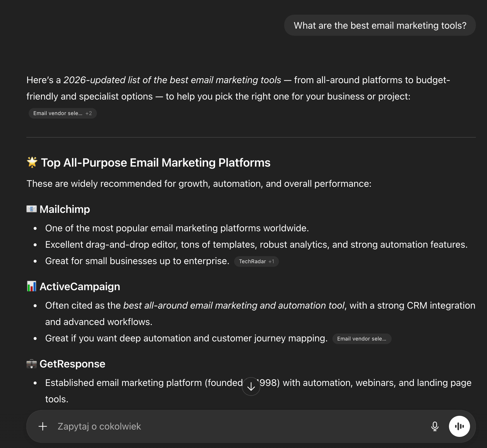Select the user question bubble
The width and height of the screenshot is (487, 448).
pos(380,25)
